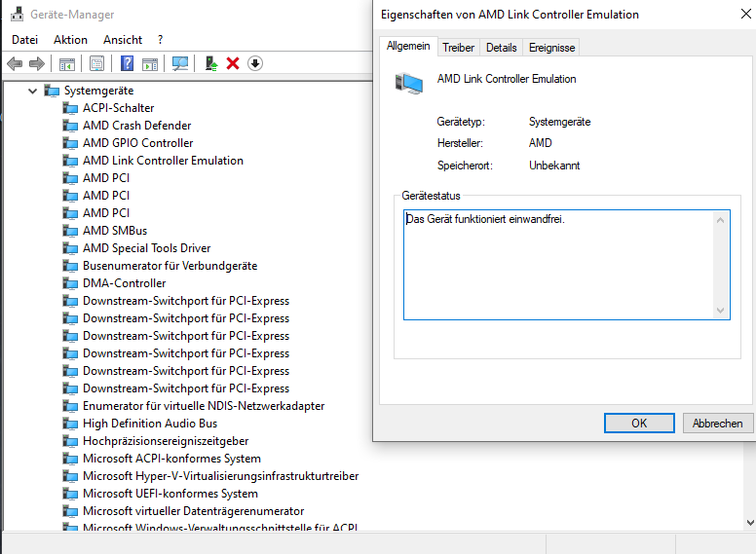
Task: Open the Datei menu
Action: pos(24,40)
